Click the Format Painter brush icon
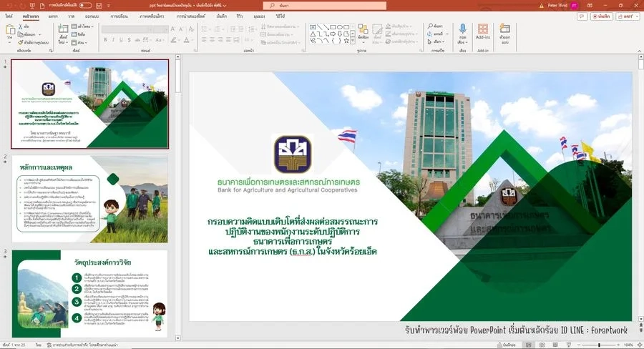The image size is (644, 349). [x=21, y=42]
